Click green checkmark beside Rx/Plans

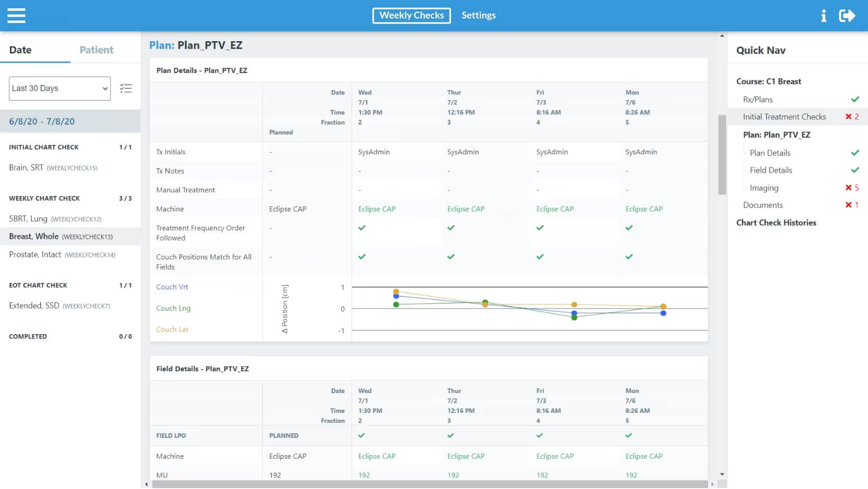pos(855,99)
